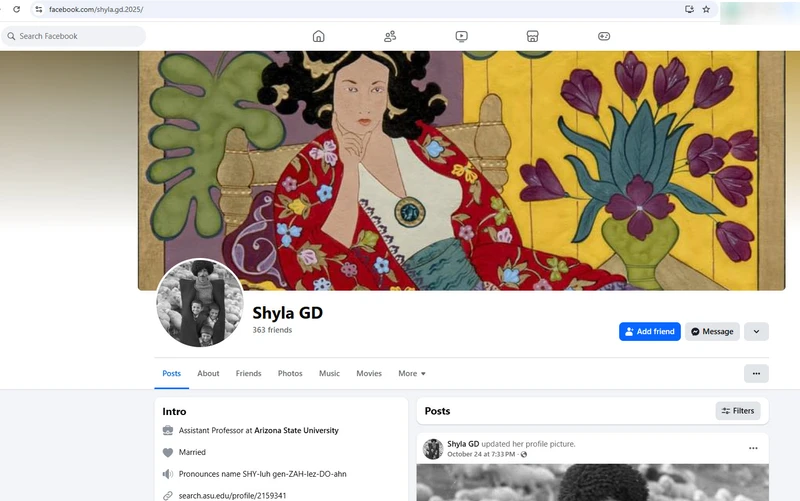The image size is (800, 501).
Task: Open the posts Filters button
Action: point(738,411)
